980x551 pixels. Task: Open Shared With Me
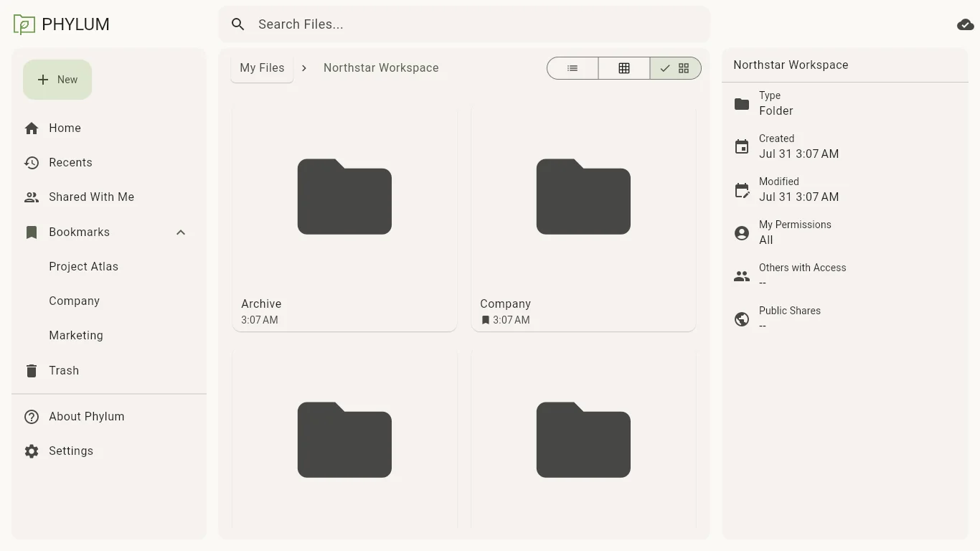point(109,197)
